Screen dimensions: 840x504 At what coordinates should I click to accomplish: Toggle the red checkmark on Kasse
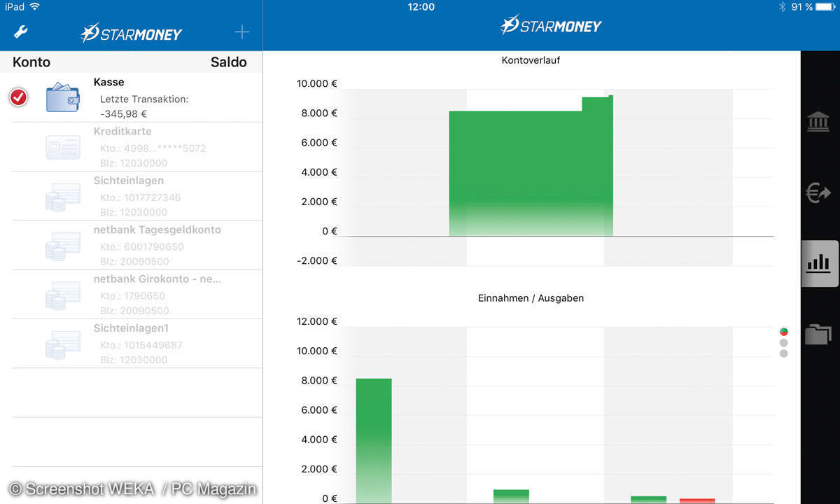coord(19,97)
